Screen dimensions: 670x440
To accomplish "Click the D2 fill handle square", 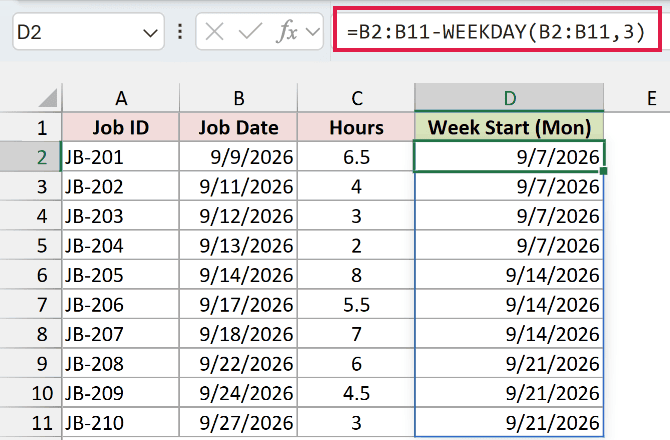I will (603, 171).
